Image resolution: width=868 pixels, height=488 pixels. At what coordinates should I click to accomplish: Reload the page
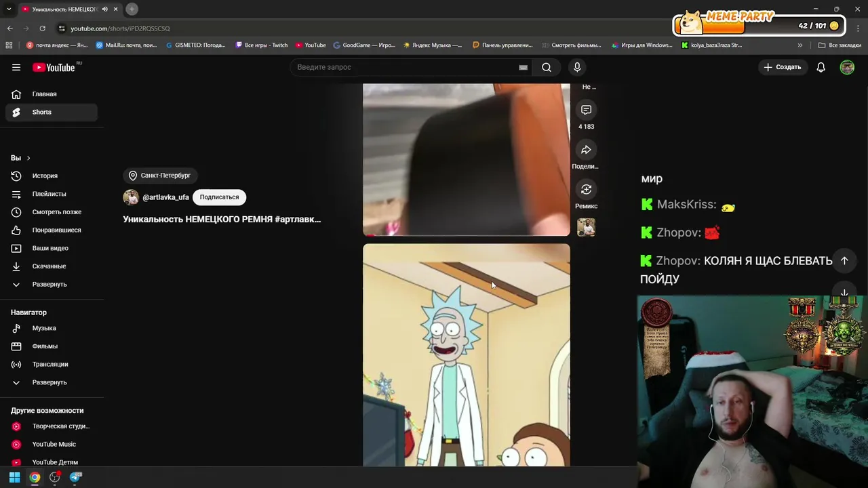(42, 28)
